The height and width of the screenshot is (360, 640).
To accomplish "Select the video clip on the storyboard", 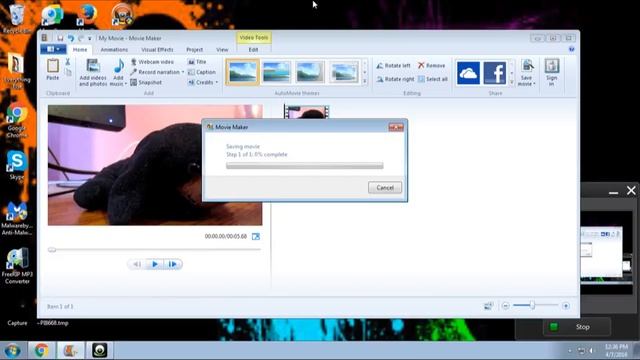I will click(x=306, y=111).
